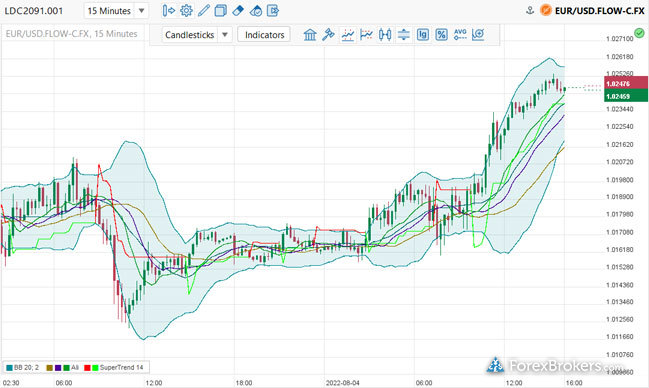Click the orange EUR/USD symbol icon
The height and width of the screenshot is (388, 649).
pos(546,10)
